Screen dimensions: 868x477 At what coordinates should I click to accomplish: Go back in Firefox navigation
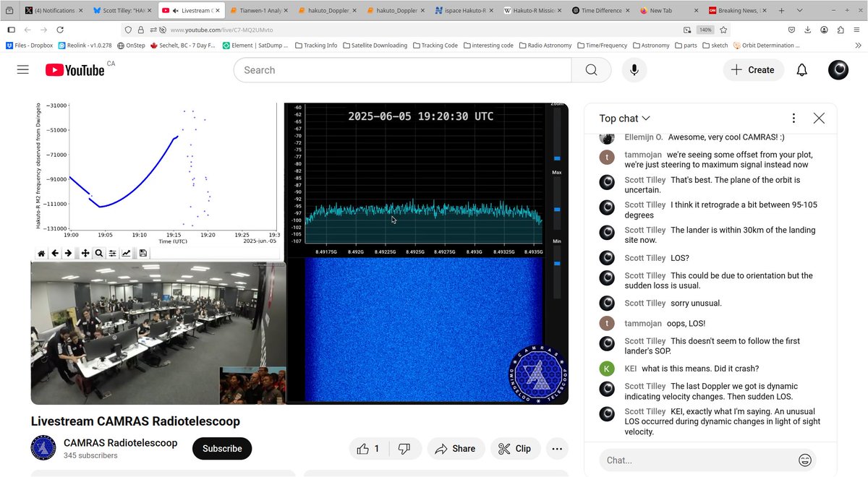pyautogui.click(x=27, y=30)
